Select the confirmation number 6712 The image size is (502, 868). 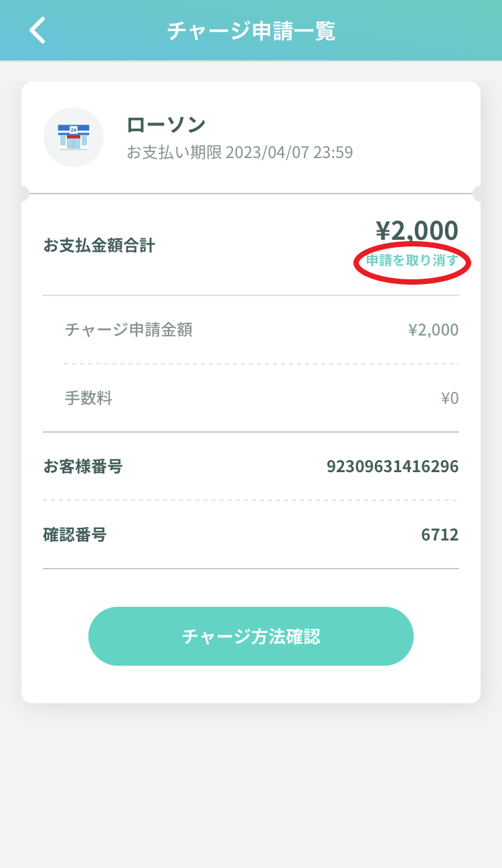click(440, 535)
